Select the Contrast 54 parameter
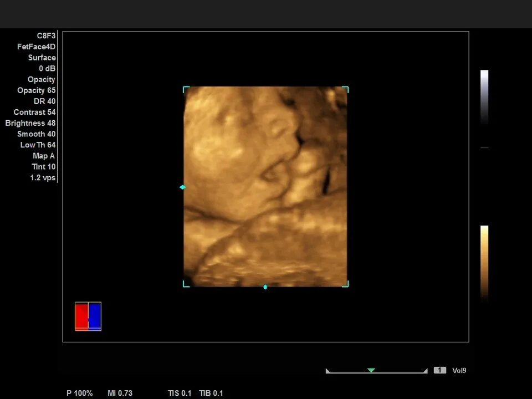Viewport: 532px width, 399px height. click(34, 112)
